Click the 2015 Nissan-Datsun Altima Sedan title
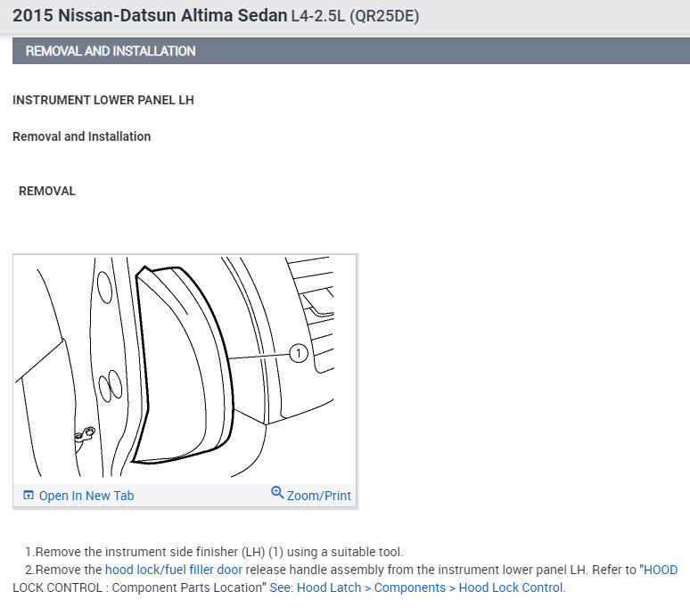690x616 pixels. (x=150, y=15)
